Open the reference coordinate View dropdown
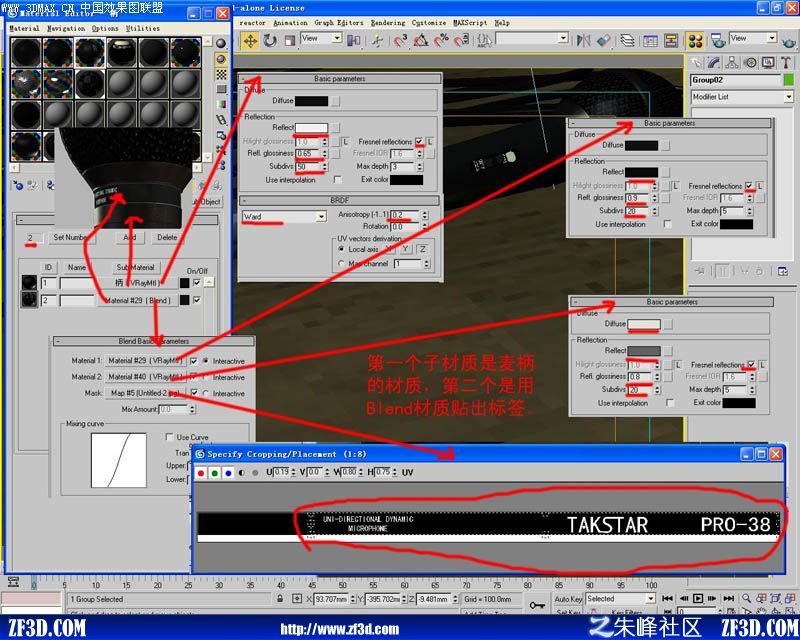Image resolution: width=800 pixels, height=640 pixels. (x=321, y=38)
